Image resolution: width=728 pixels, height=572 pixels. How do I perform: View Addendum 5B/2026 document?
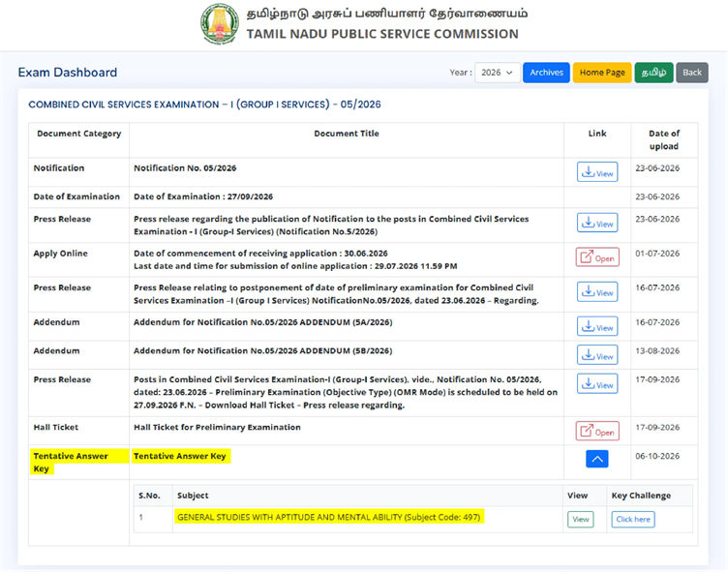click(597, 355)
